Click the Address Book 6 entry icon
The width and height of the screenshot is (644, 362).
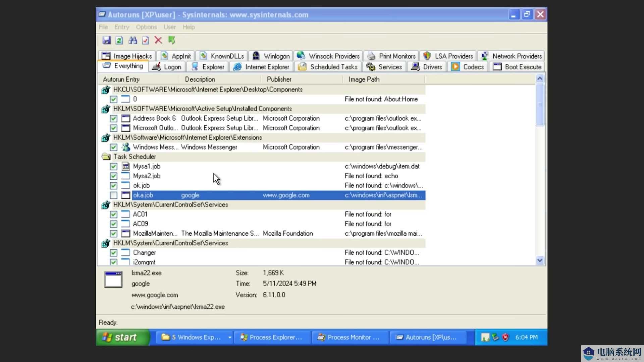[x=125, y=118]
